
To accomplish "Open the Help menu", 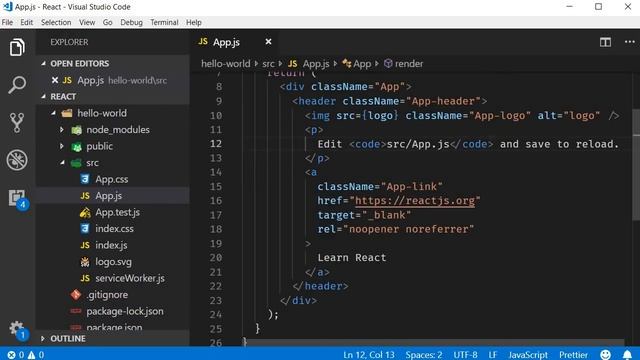I will tap(194, 22).
